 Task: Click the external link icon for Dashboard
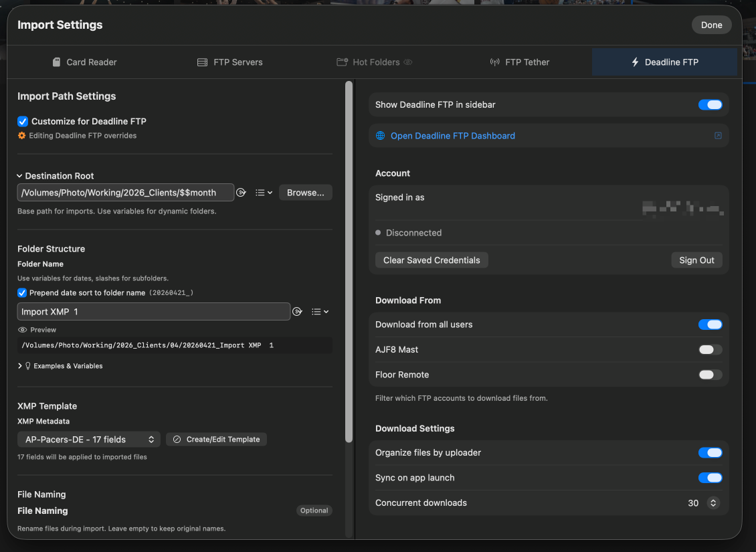[x=718, y=135]
